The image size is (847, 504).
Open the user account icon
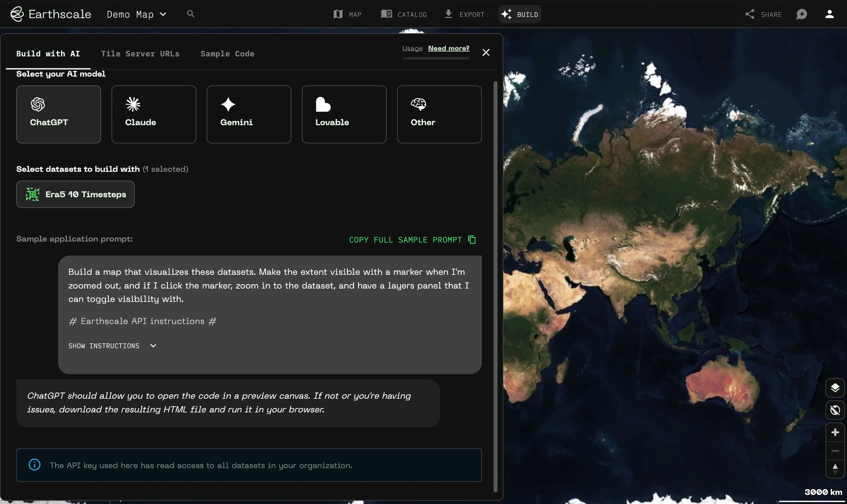tap(829, 14)
